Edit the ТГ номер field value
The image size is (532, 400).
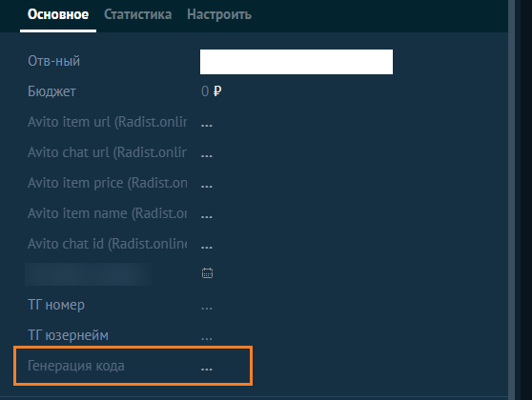point(207,309)
